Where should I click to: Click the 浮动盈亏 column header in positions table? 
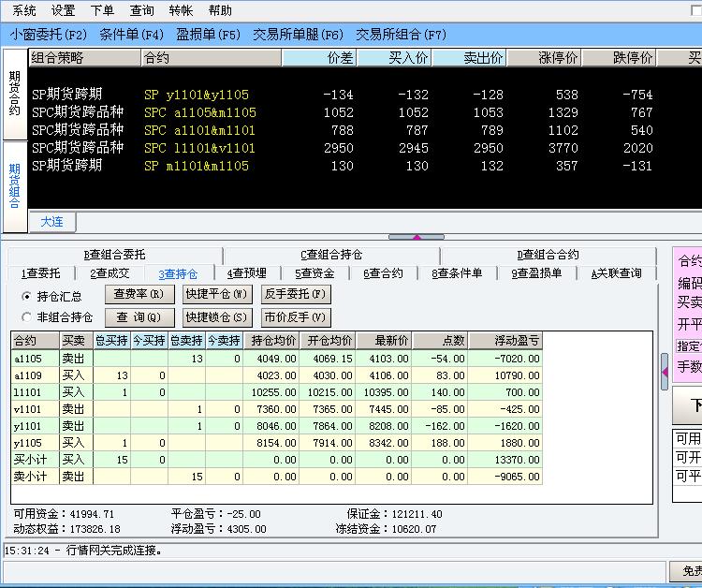tap(505, 341)
